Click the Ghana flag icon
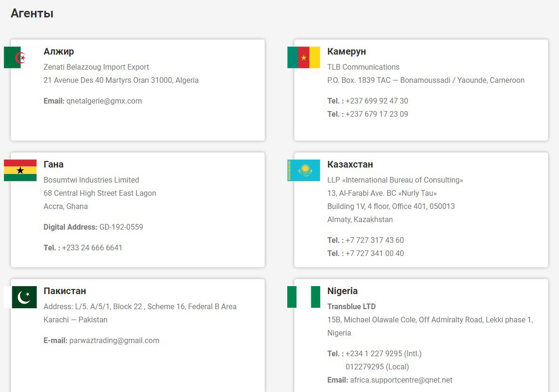This screenshot has width=559, height=392. (x=20, y=170)
